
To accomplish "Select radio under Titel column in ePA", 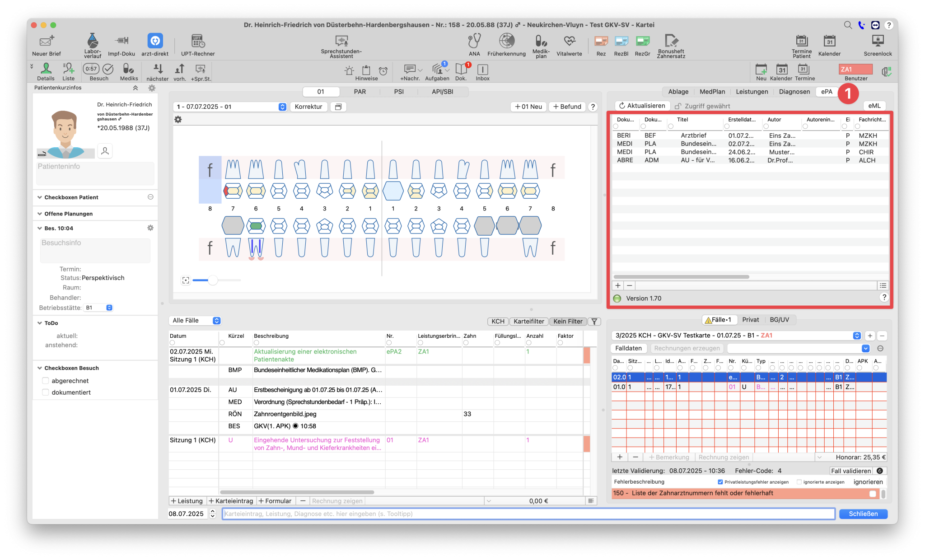I will tap(671, 126).
